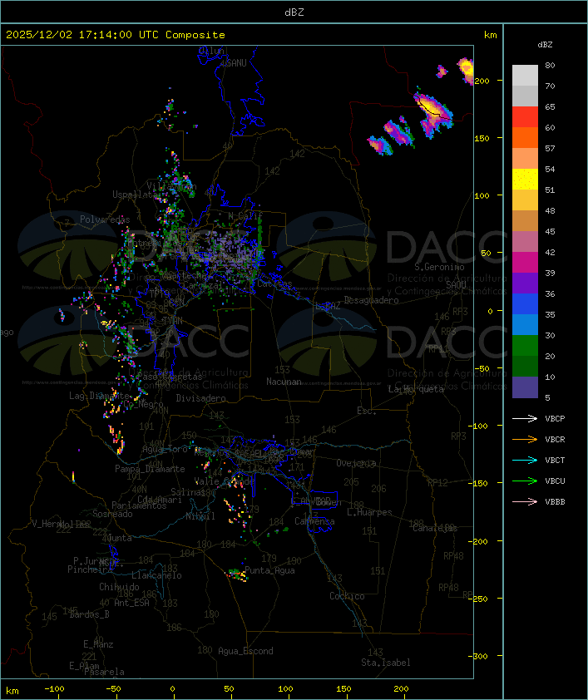Click the 'L.Huarpes' map label

click(369, 512)
